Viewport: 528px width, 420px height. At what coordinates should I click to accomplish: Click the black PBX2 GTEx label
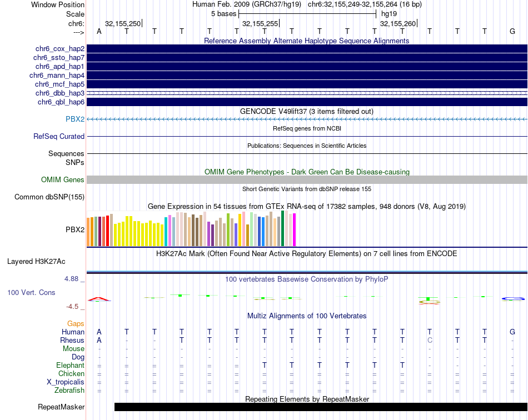(x=75, y=229)
